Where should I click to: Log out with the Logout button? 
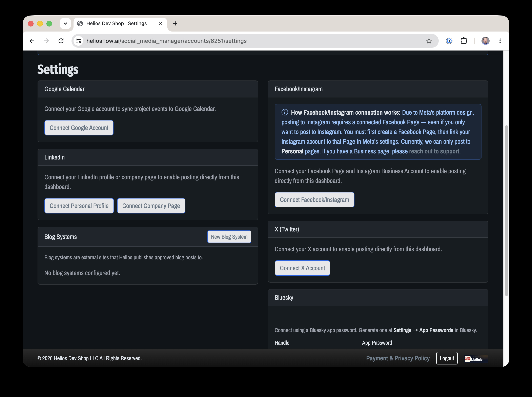447,358
